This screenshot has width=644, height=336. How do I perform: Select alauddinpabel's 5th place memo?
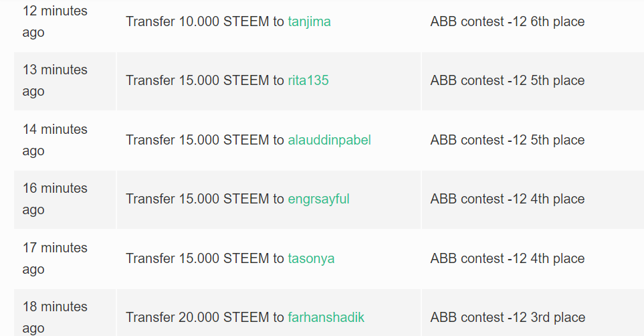[x=508, y=140]
